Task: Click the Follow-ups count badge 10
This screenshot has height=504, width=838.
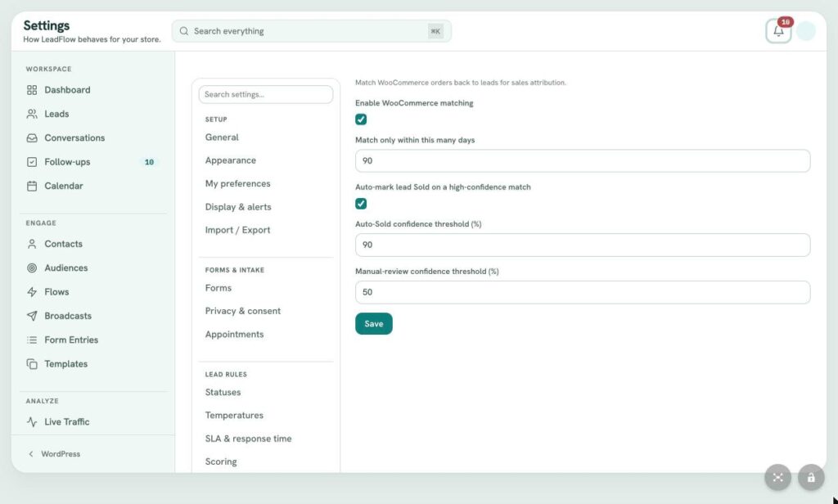Action: tap(149, 162)
